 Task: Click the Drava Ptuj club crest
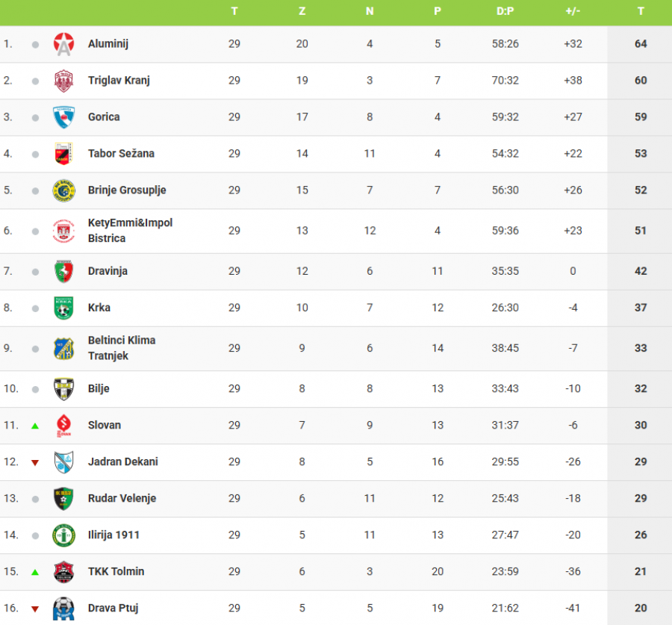coord(64,609)
